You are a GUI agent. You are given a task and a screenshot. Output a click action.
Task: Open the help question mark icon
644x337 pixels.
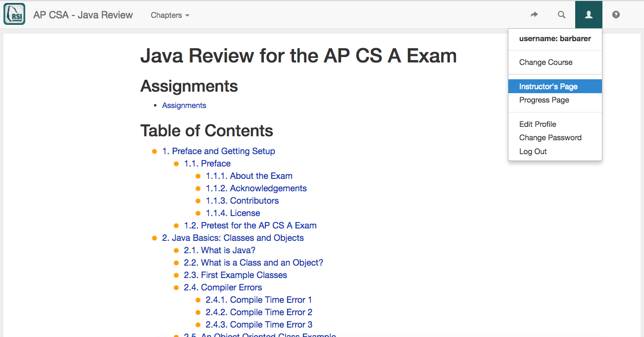pos(616,15)
